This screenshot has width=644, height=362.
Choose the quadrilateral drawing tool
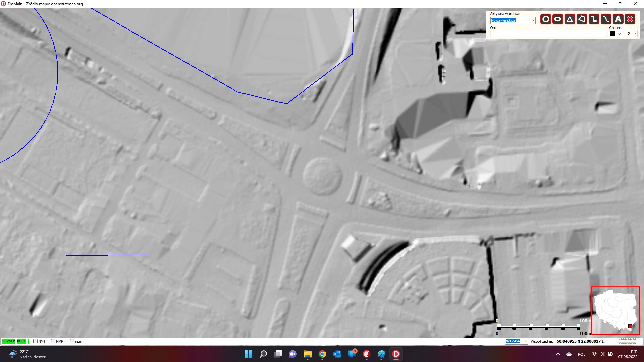[x=581, y=19]
